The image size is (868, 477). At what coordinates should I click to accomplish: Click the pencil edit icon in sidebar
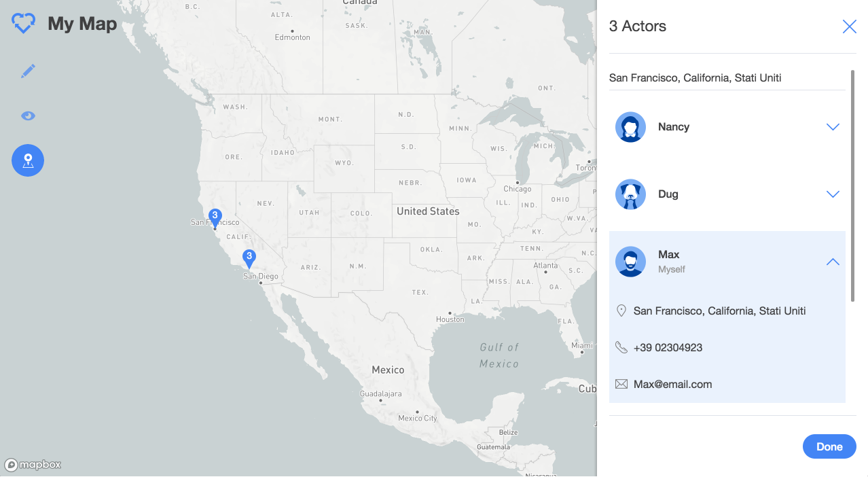28,71
